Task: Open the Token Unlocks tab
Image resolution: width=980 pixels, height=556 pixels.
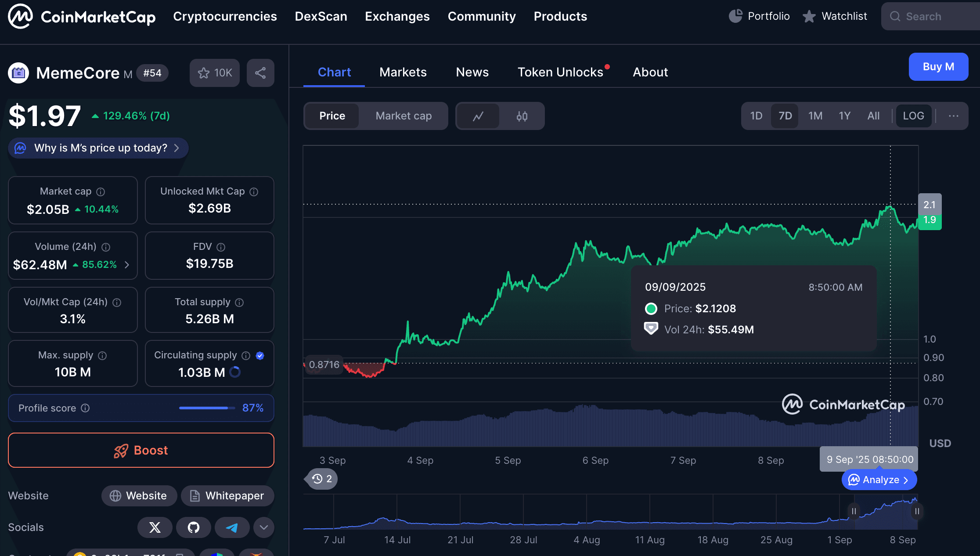Action: (x=560, y=72)
